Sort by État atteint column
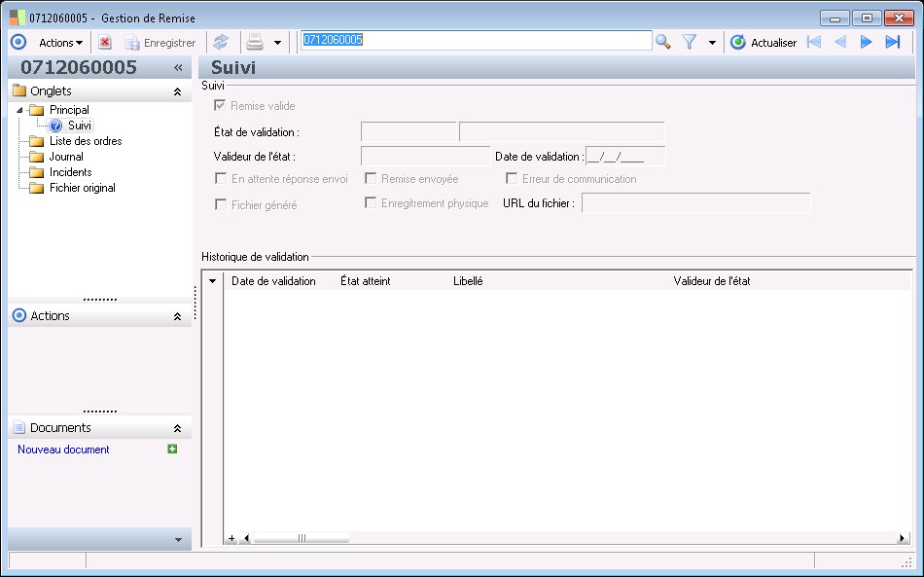Viewport: 924px width, 577px height. [366, 281]
